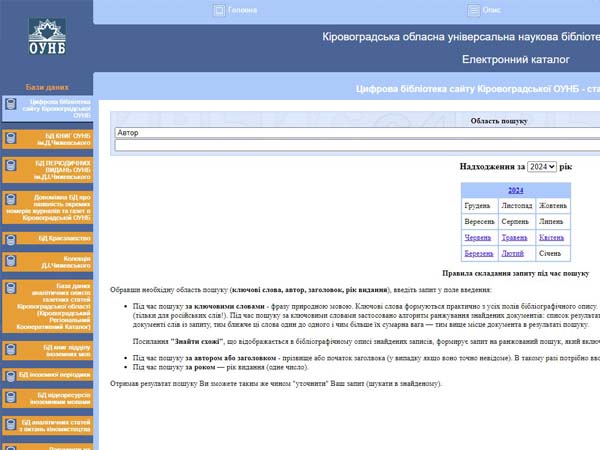
Task: Click the Надходження за label
Action: pos(492,166)
